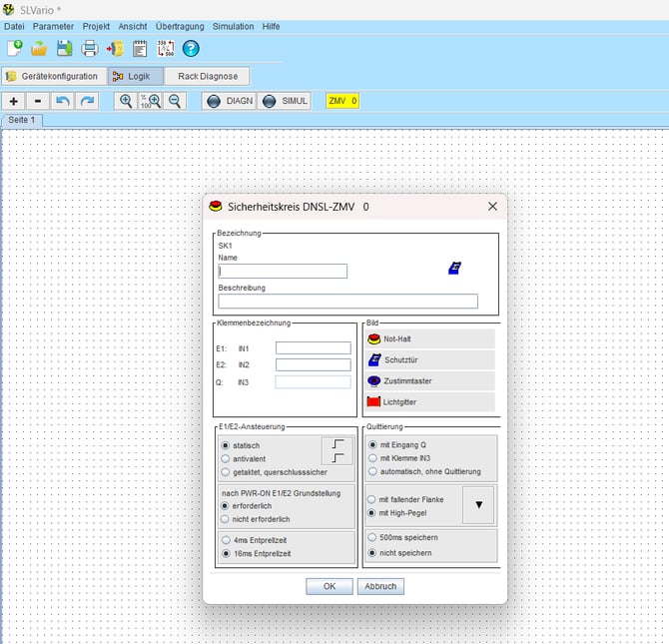Click the E1 IN1 terminal name field

[313, 348]
